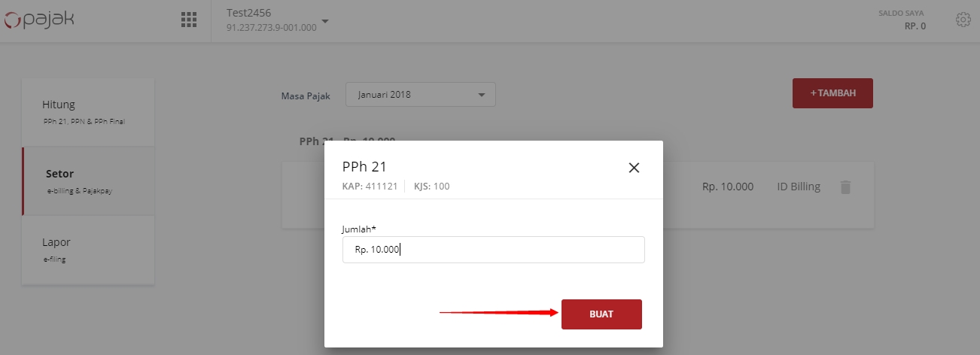
Task: Open the settings gear icon
Action: (963, 20)
